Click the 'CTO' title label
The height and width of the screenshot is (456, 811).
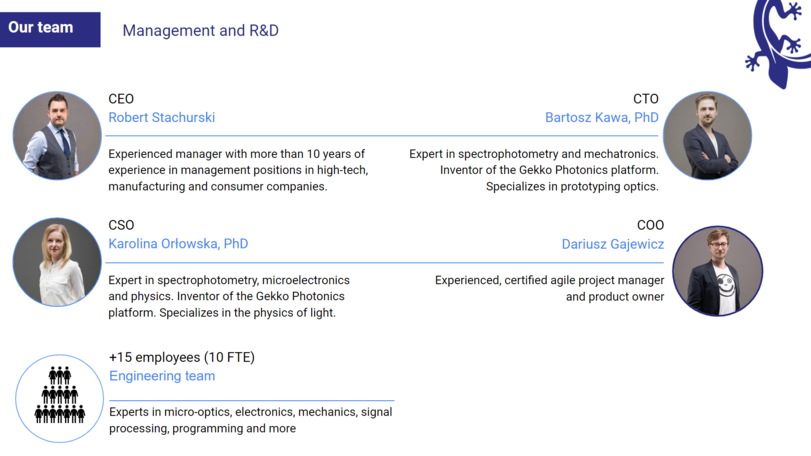tap(645, 99)
